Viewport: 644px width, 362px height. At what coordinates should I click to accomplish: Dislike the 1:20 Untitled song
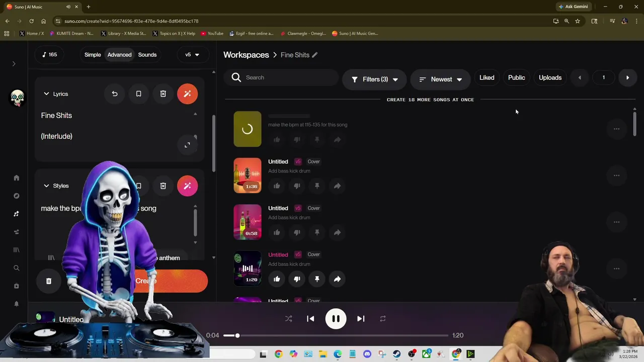297,279
